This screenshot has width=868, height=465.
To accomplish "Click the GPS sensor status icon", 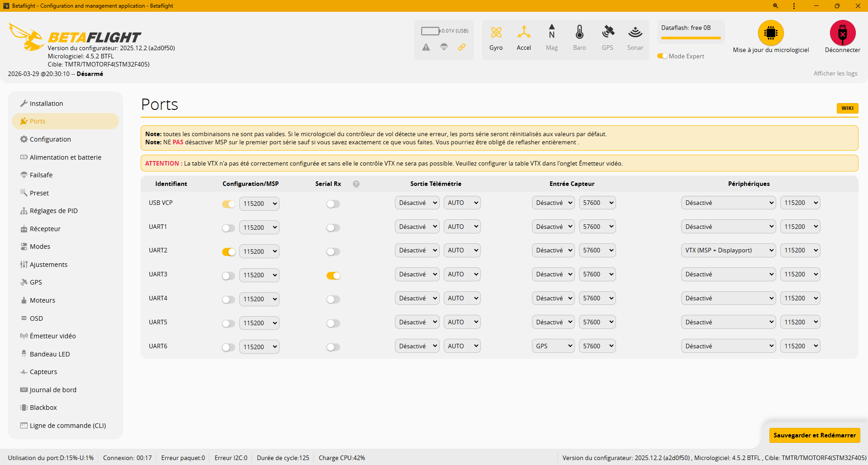I will click(607, 33).
